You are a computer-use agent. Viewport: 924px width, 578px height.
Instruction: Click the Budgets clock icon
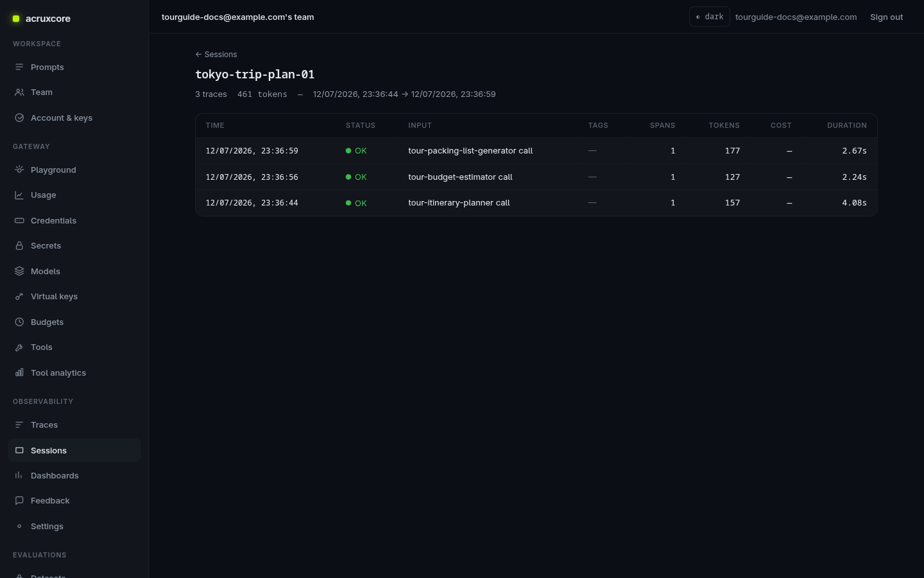point(19,322)
